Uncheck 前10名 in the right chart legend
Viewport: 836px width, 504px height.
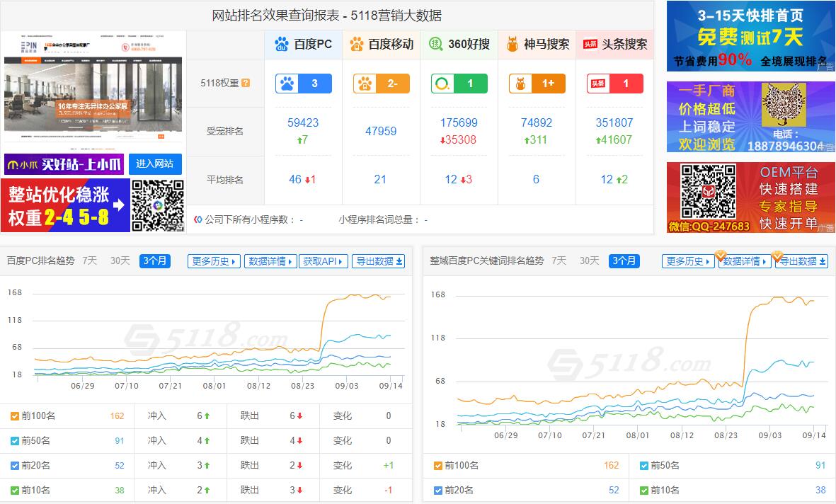tap(644, 490)
